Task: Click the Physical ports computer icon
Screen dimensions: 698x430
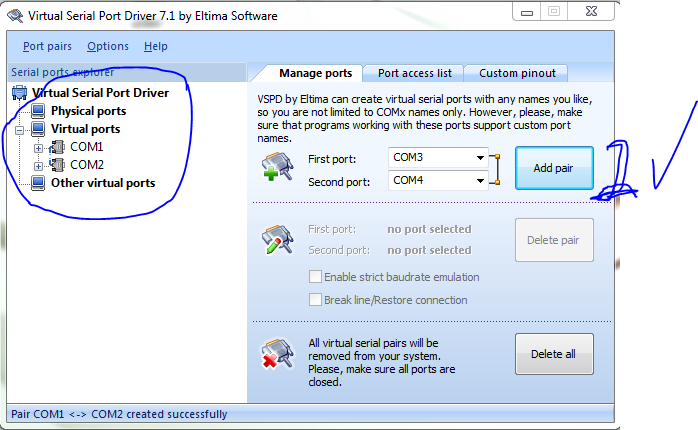Action: point(38,111)
